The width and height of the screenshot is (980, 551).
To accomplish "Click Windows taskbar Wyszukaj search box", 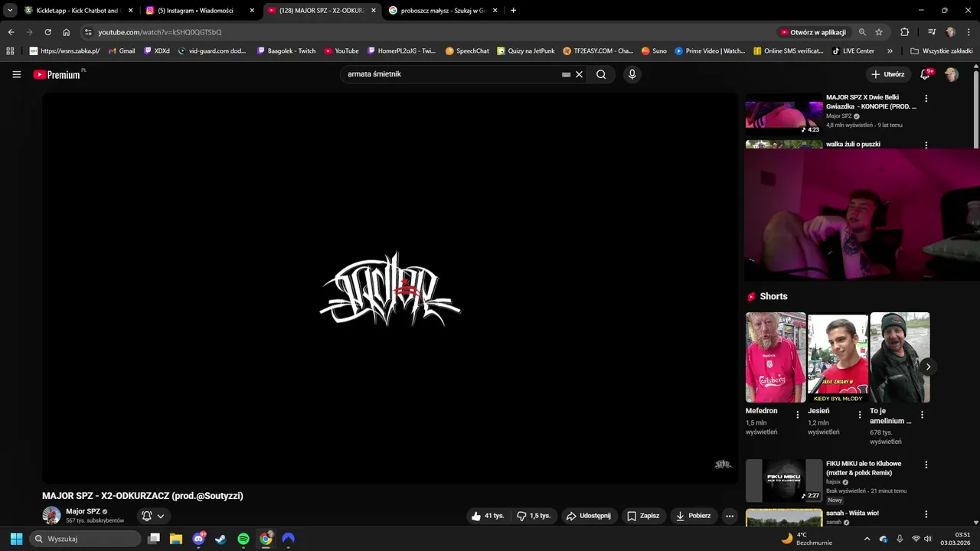I will pos(85,539).
